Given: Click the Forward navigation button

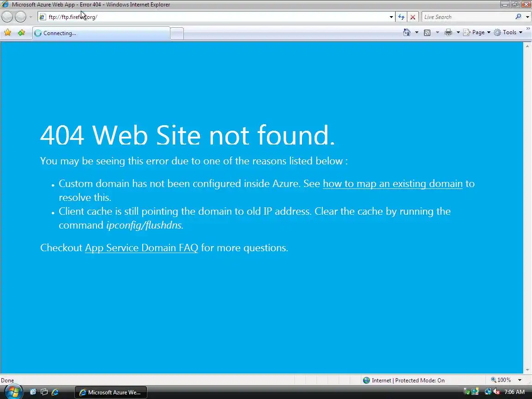Looking at the screenshot, I should [20, 17].
